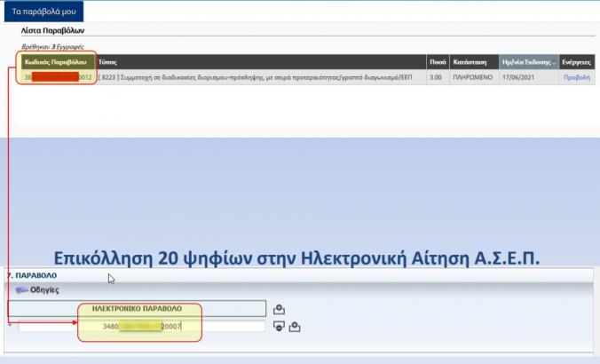Toggle sort arrow on Ημ/νία Έκδοσης column
Screen dimensions: 600x364
555,64
